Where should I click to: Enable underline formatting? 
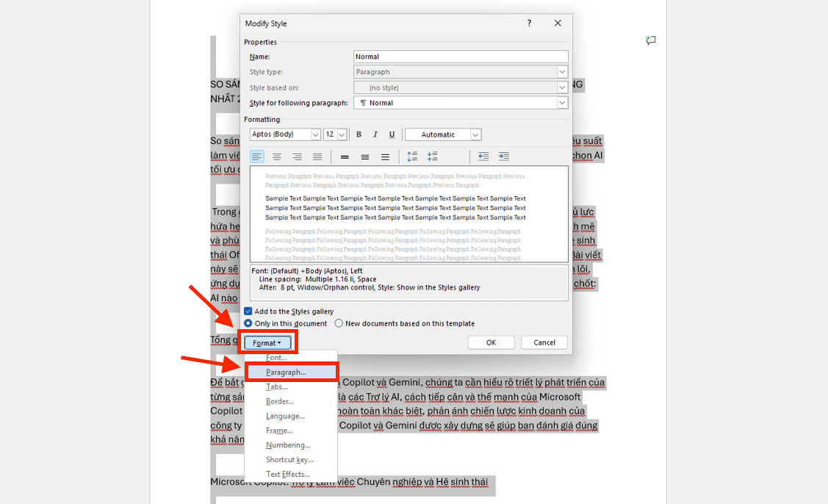392,134
